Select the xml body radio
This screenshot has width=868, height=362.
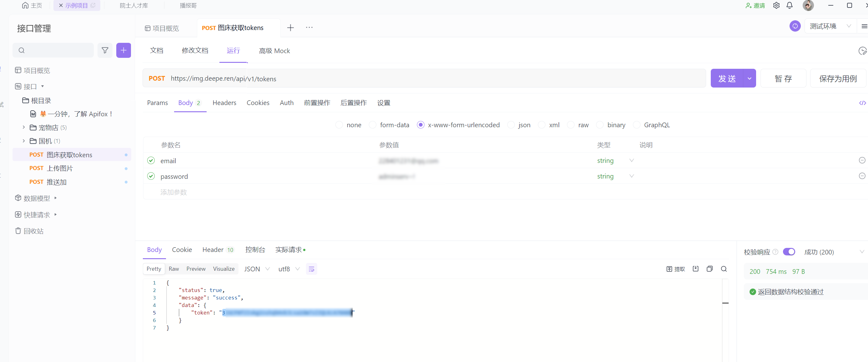[x=541, y=125]
